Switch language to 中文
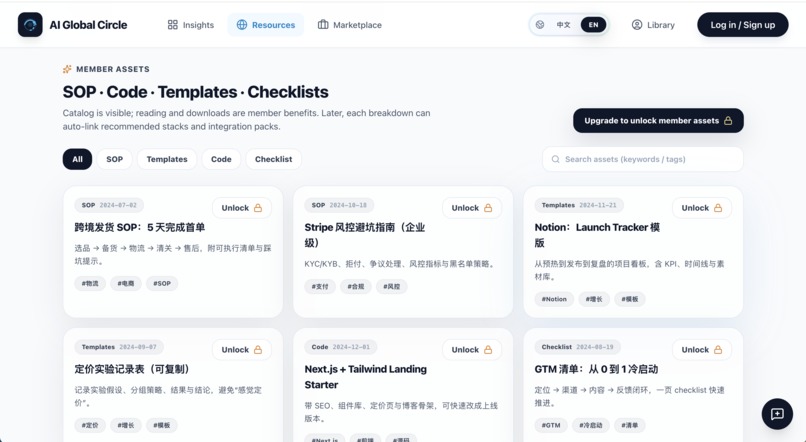 563,25
